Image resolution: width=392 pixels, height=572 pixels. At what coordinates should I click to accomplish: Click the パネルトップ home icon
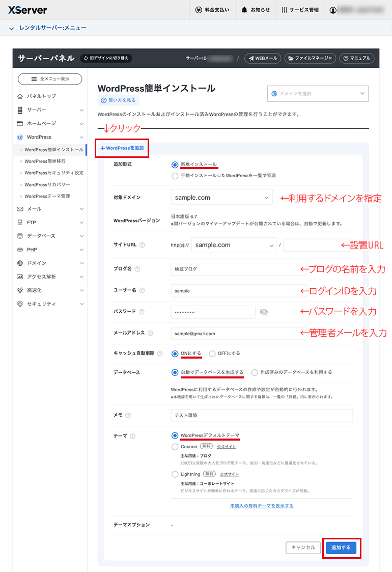pyautogui.click(x=20, y=96)
